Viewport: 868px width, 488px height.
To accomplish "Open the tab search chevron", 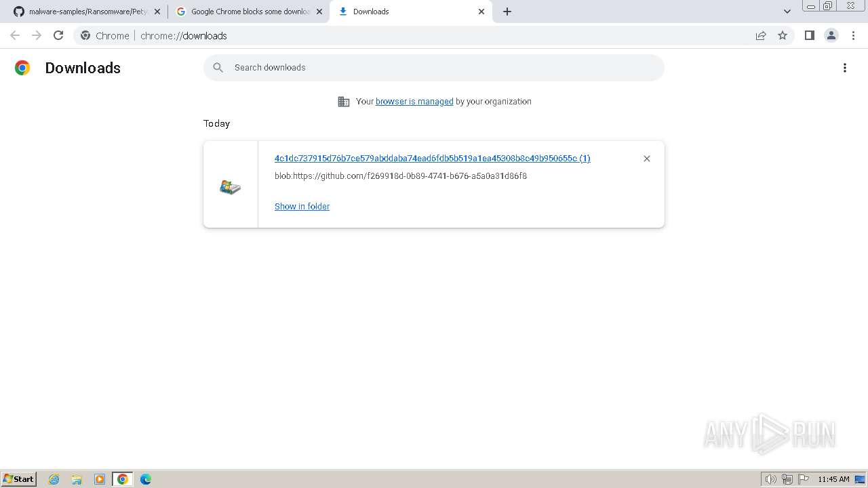I will tap(787, 12).
